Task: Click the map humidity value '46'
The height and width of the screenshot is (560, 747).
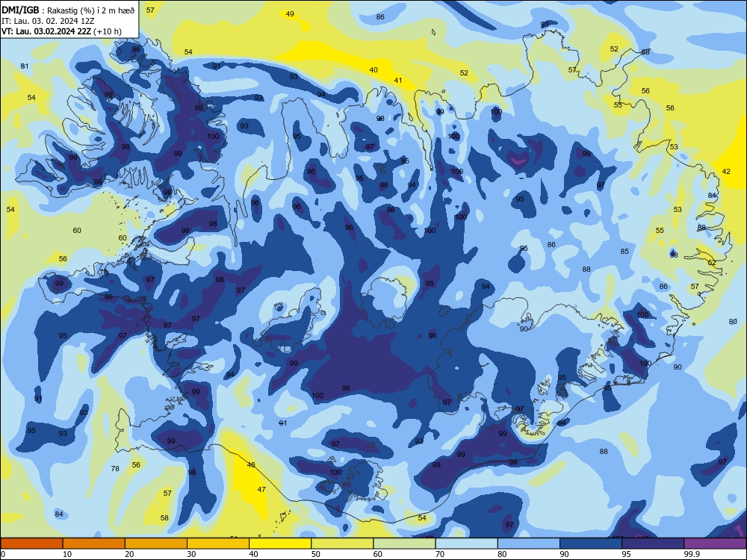Action: pyautogui.click(x=251, y=464)
